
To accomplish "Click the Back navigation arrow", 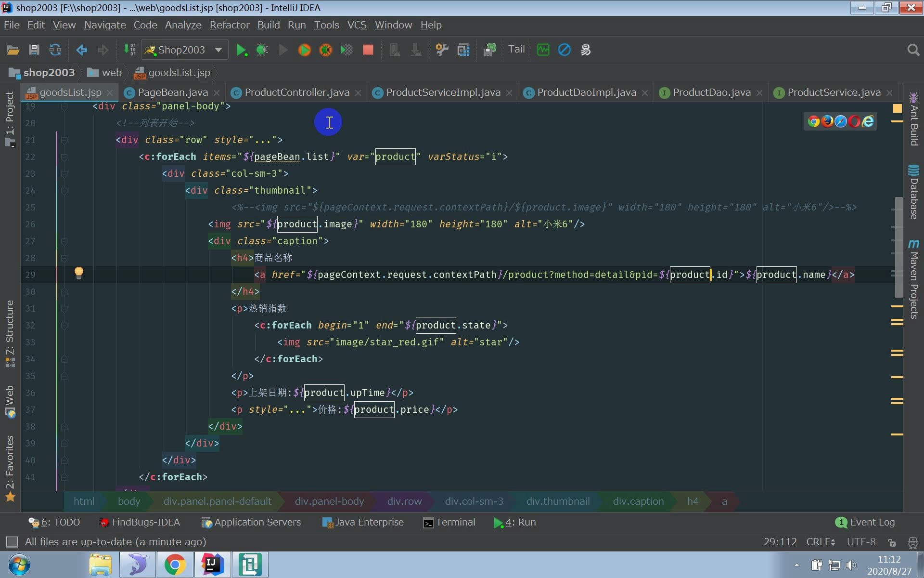I will (x=81, y=50).
